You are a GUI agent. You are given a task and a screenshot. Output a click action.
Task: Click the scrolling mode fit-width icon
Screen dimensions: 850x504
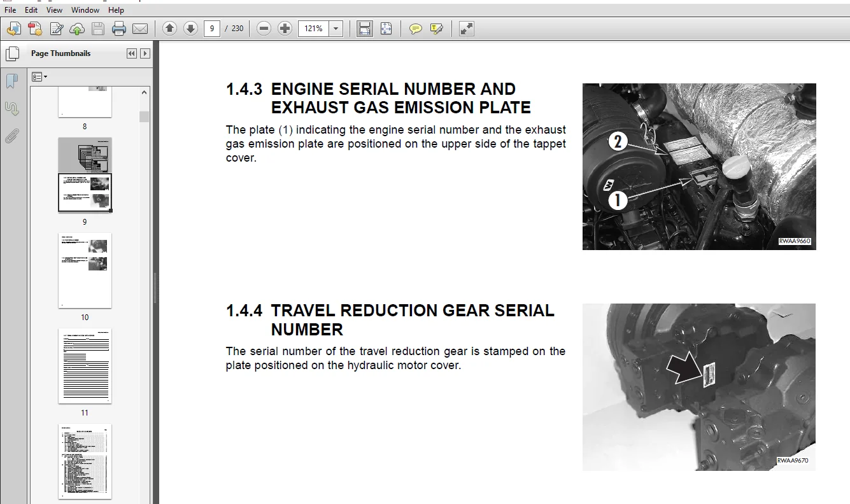point(365,29)
